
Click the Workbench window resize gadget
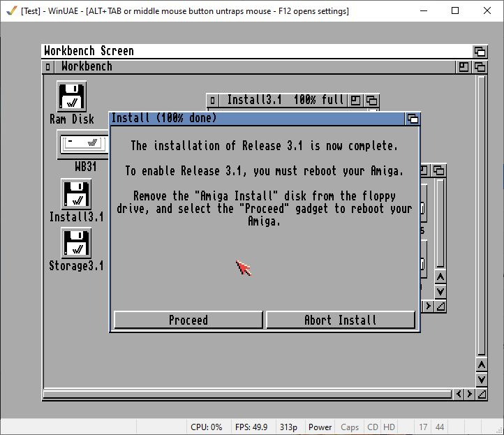pyautogui.click(x=482, y=395)
